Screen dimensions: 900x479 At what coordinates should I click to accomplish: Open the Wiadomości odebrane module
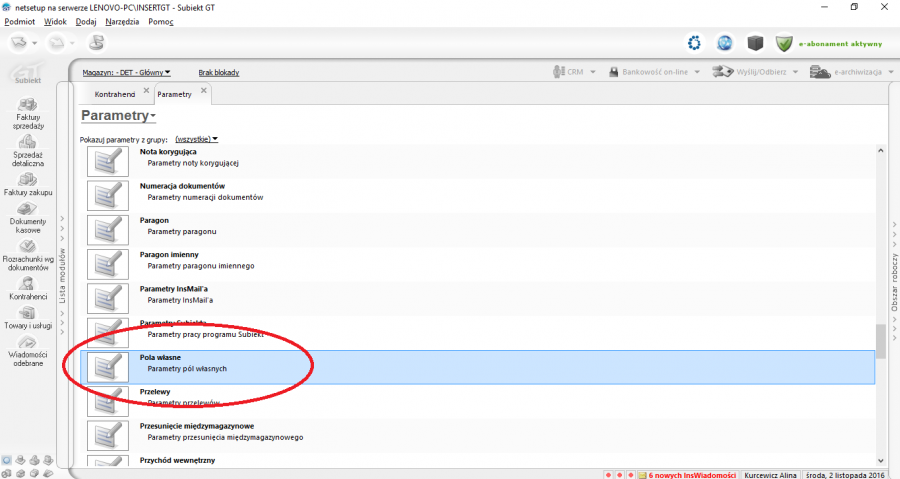pyautogui.click(x=28, y=351)
